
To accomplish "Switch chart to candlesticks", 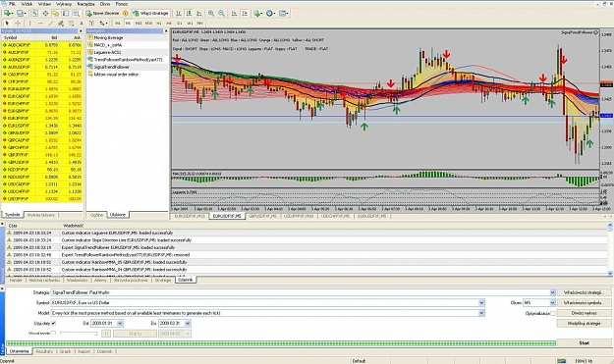I will (189, 14).
